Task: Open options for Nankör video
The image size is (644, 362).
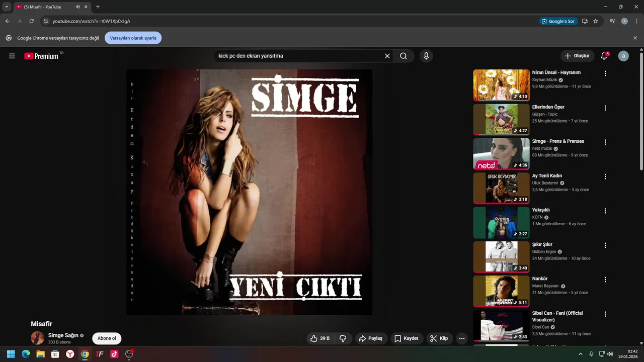Action: pos(605,280)
